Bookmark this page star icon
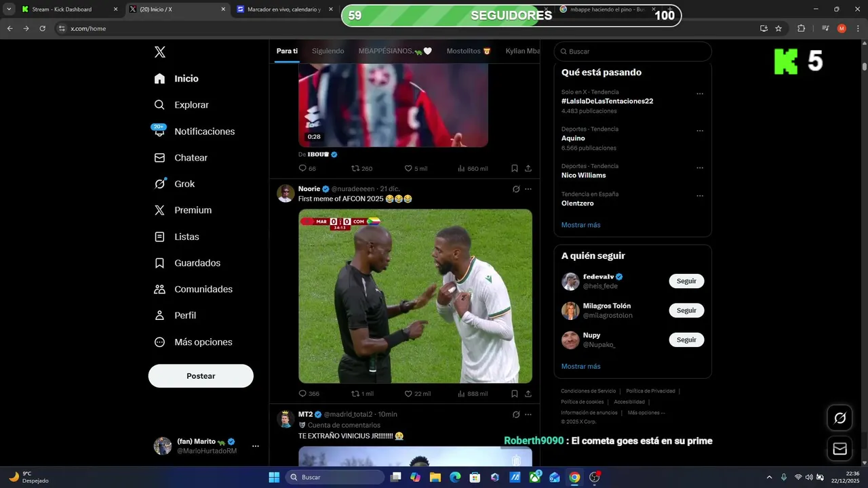The height and width of the screenshot is (488, 868). tap(778, 28)
